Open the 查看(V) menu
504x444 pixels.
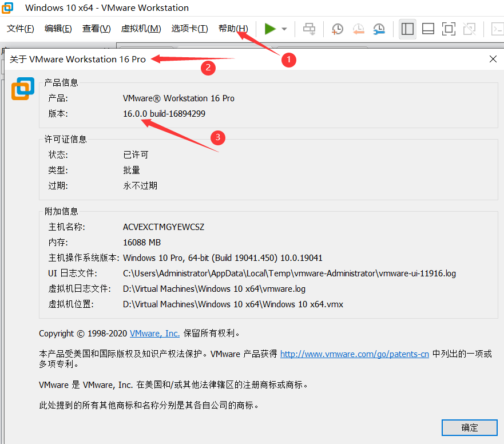click(x=97, y=29)
